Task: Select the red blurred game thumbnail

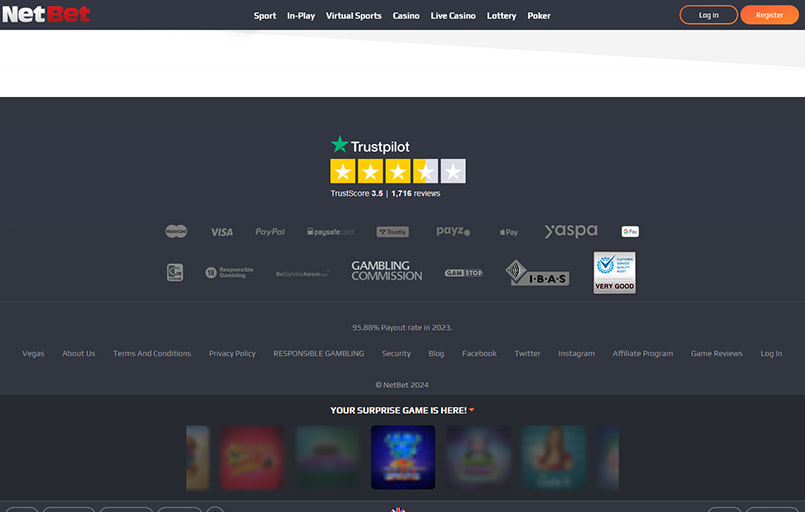Action: point(252,457)
